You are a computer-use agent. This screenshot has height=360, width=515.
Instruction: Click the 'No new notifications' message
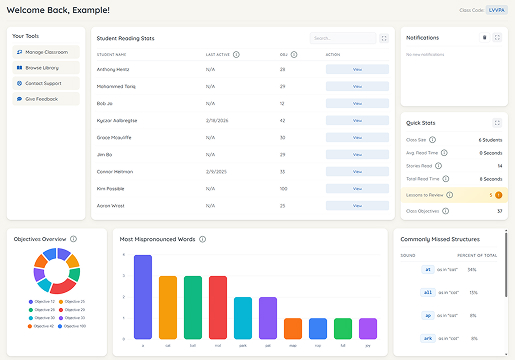(425, 54)
